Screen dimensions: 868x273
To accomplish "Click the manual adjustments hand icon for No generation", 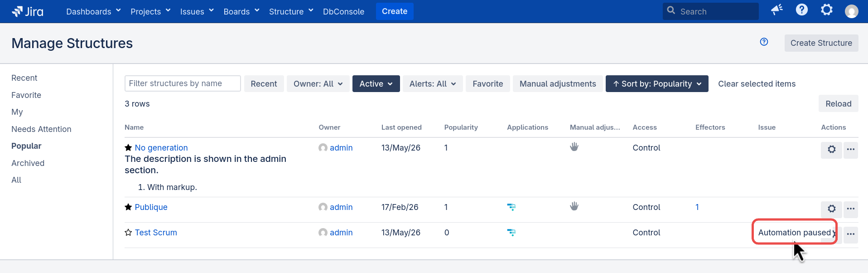I will point(574,147).
